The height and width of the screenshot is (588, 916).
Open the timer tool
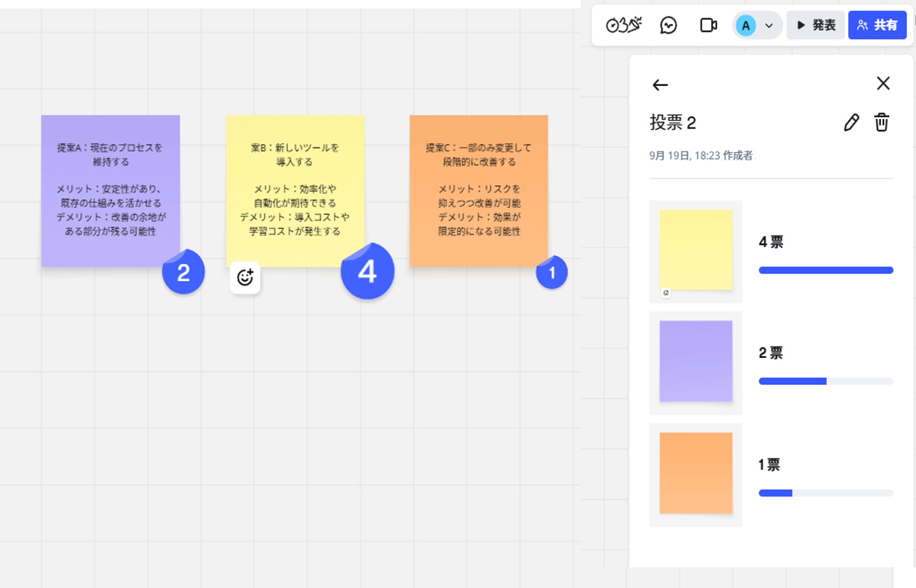tap(624, 25)
